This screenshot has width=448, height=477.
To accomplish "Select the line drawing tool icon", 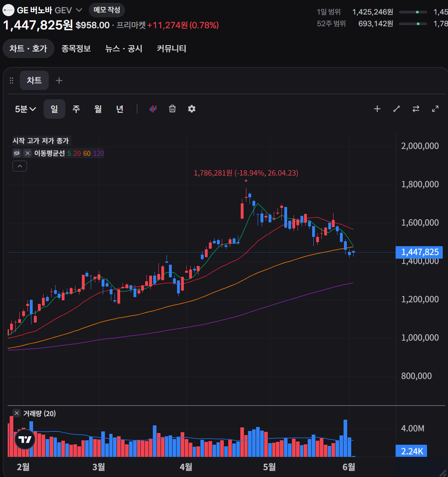I will pyautogui.click(x=396, y=109).
